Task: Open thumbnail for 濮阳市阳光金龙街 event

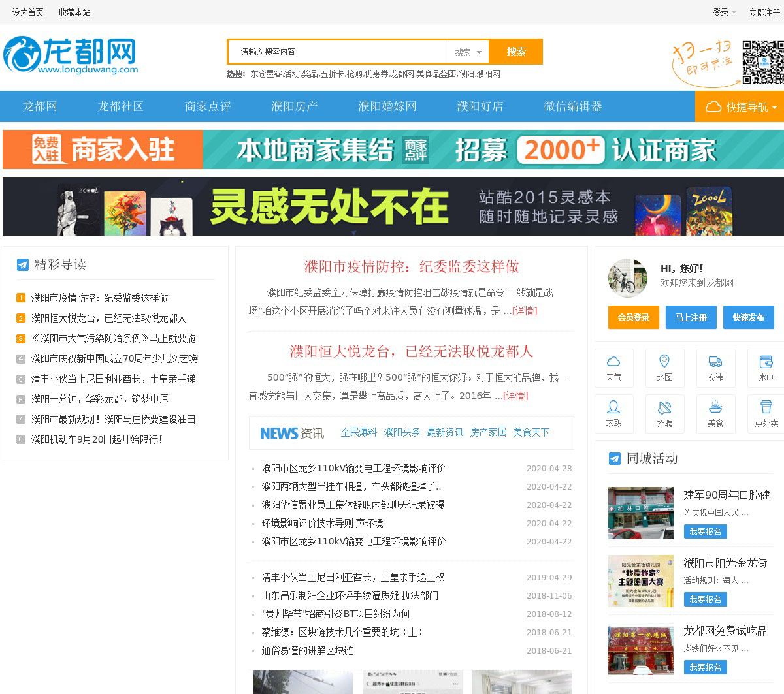Action: [x=640, y=581]
